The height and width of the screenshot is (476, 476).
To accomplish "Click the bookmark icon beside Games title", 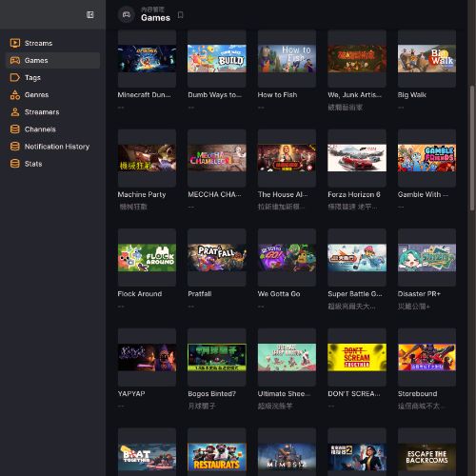I will click(x=180, y=15).
